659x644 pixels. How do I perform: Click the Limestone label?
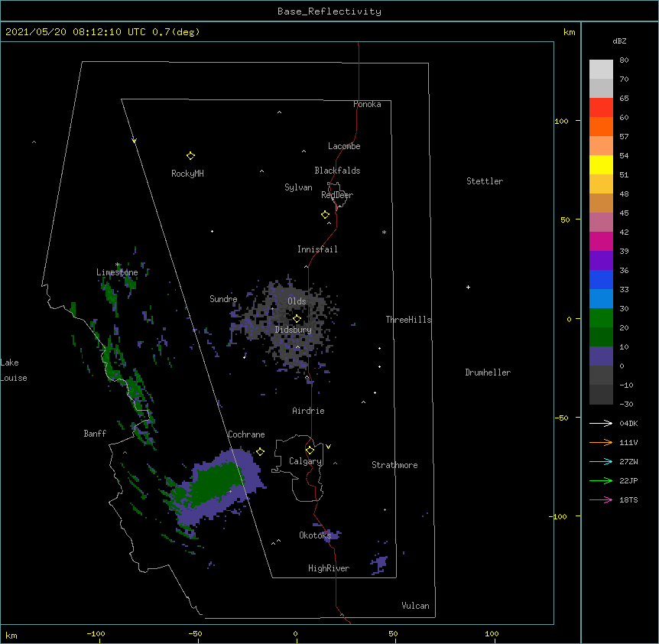tap(117, 272)
